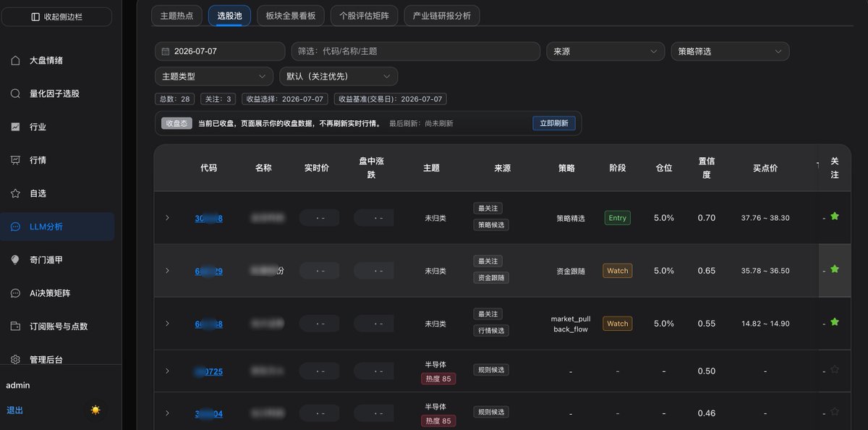Viewport: 868px width, 430px height.
Task: Toggle green star on market_pullback_flow row
Action: [835, 321]
